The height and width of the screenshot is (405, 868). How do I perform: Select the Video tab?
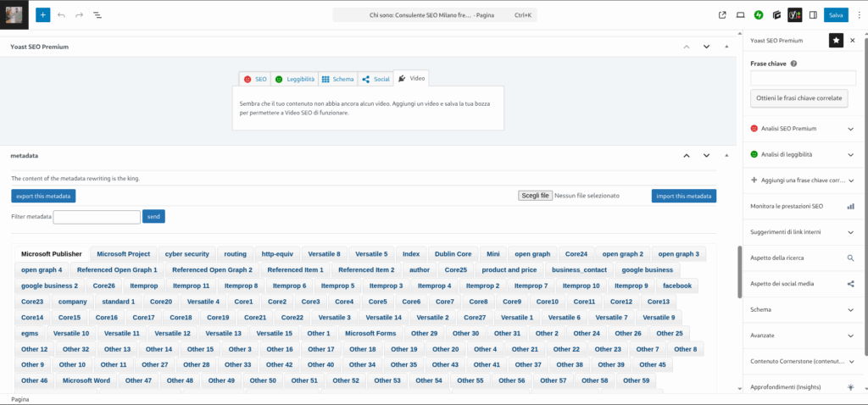click(x=411, y=79)
